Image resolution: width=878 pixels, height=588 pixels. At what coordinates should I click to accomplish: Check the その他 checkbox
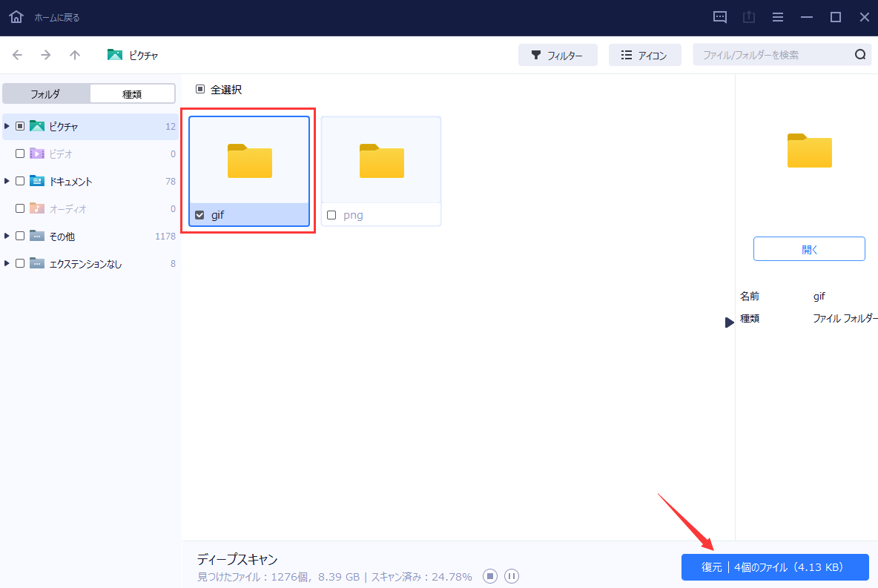click(x=19, y=236)
